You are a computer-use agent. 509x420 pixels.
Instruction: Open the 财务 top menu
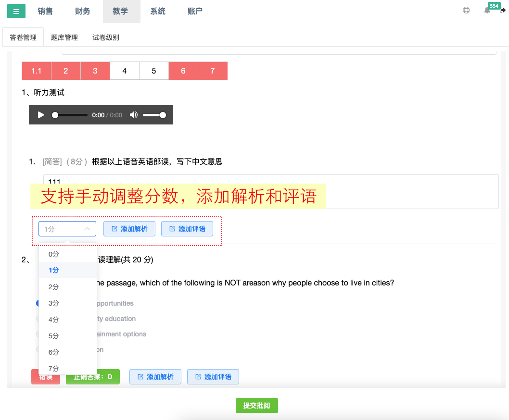tap(83, 11)
